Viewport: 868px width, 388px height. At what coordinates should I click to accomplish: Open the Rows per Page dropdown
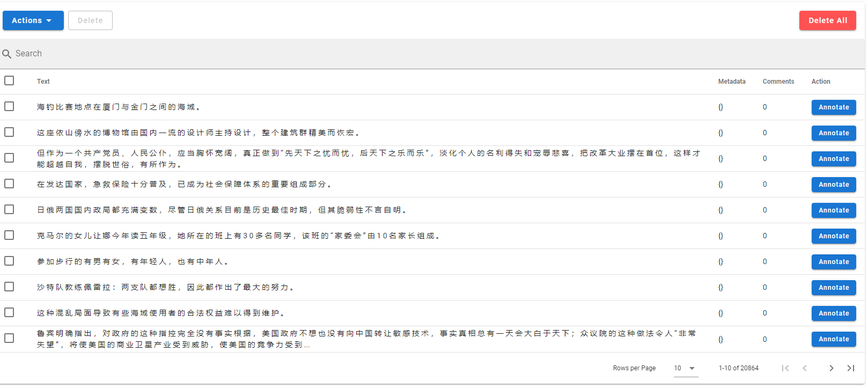(686, 368)
